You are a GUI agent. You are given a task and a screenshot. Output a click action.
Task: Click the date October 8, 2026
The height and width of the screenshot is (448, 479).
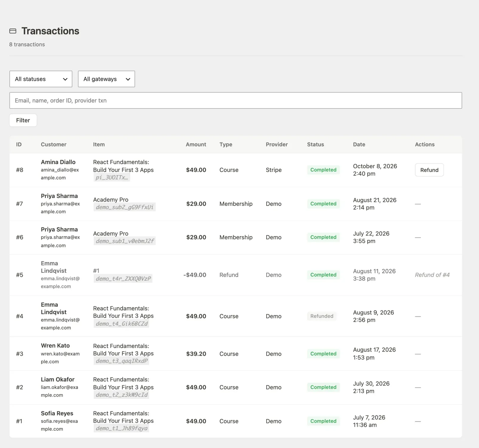click(375, 166)
